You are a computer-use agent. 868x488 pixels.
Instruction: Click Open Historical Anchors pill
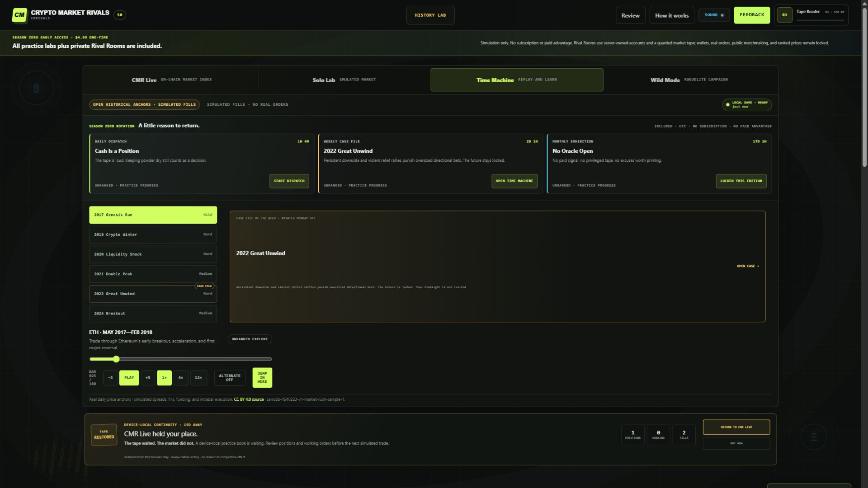(x=144, y=105)
